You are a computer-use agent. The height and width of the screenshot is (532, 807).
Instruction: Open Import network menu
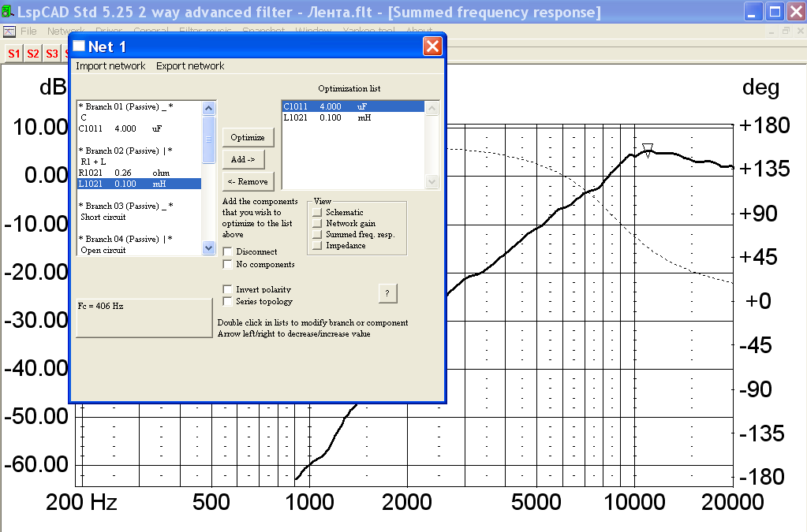(110, 65)
